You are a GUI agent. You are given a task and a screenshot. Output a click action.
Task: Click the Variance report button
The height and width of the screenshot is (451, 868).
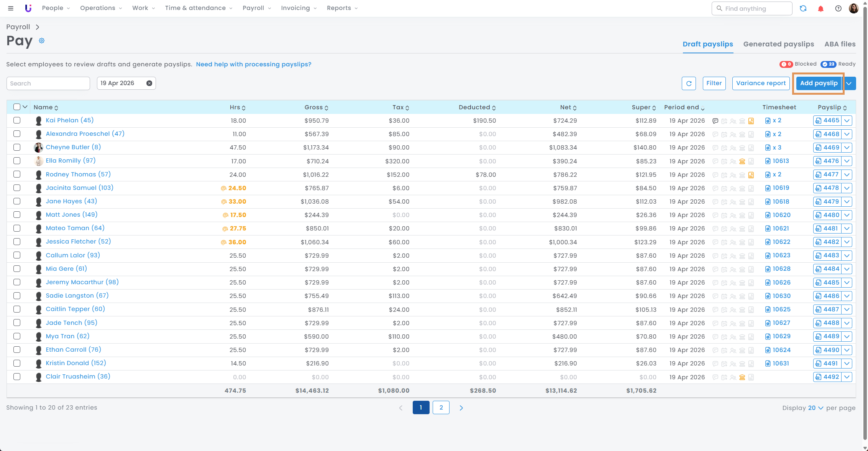761,83
